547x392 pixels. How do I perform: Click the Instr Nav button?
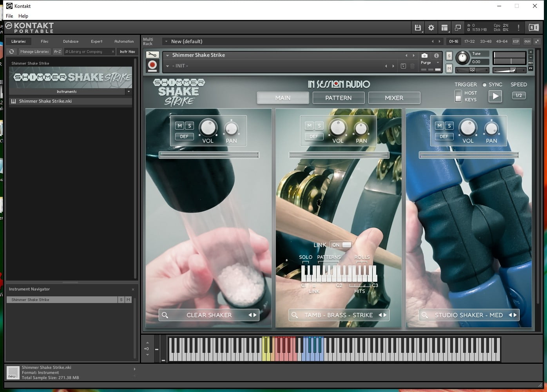point(127,51)
